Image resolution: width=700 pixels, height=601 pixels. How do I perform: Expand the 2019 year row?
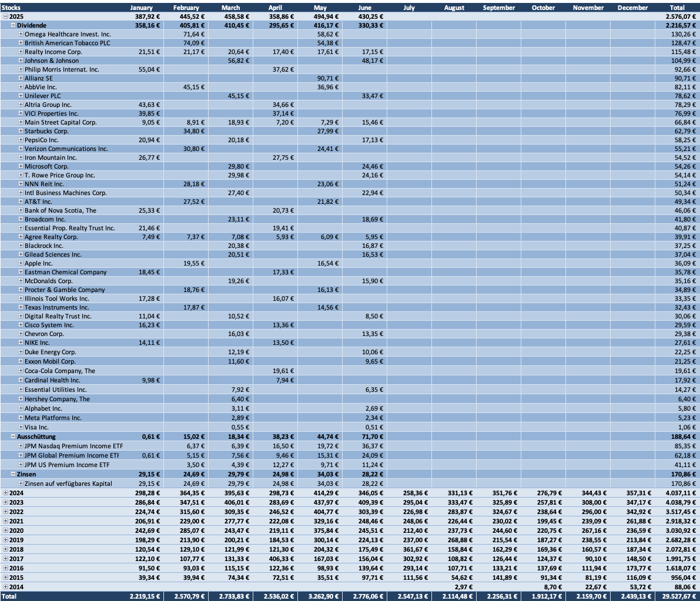[x=5, y=539]
